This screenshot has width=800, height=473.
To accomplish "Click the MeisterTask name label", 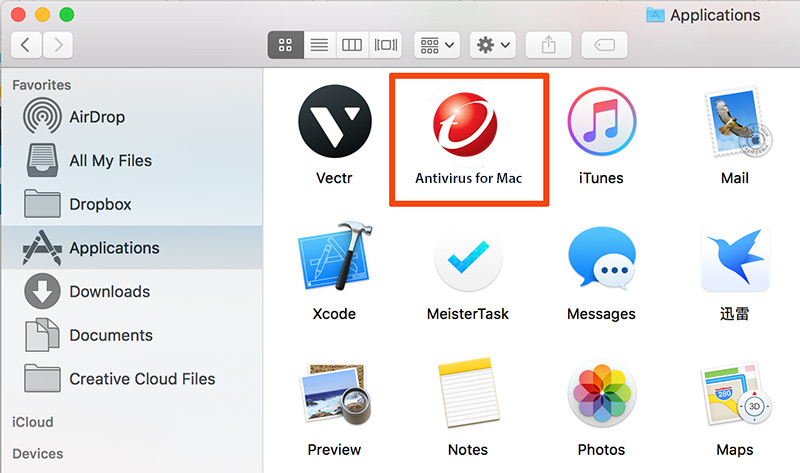I will [468, 314].
